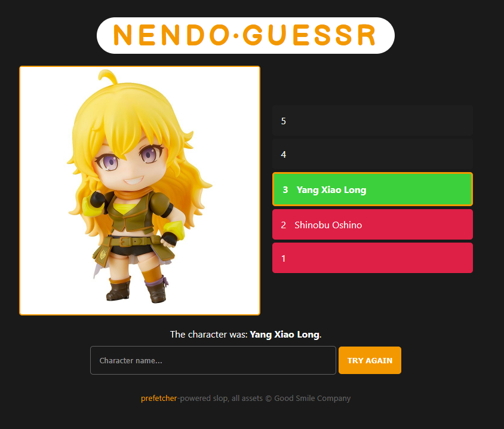
Task: Select the red Shinobu Oshino guess row
Action: [x=373, y=225]
